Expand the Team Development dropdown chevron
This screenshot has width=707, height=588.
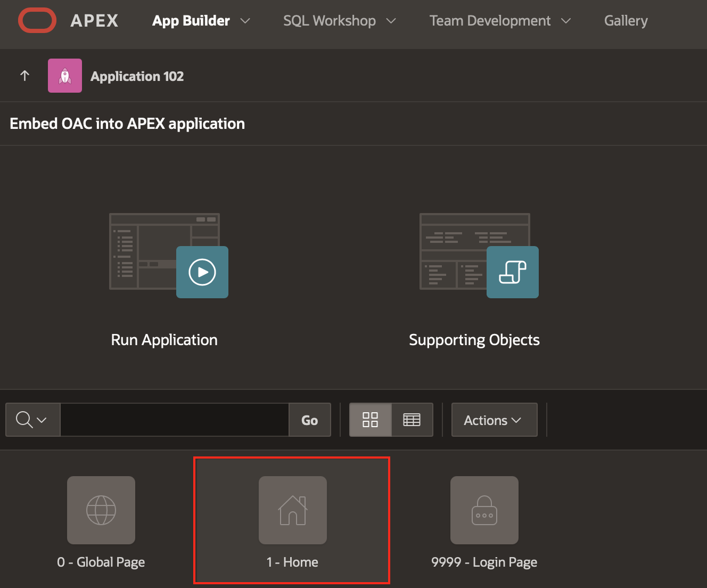pos(566,21)
